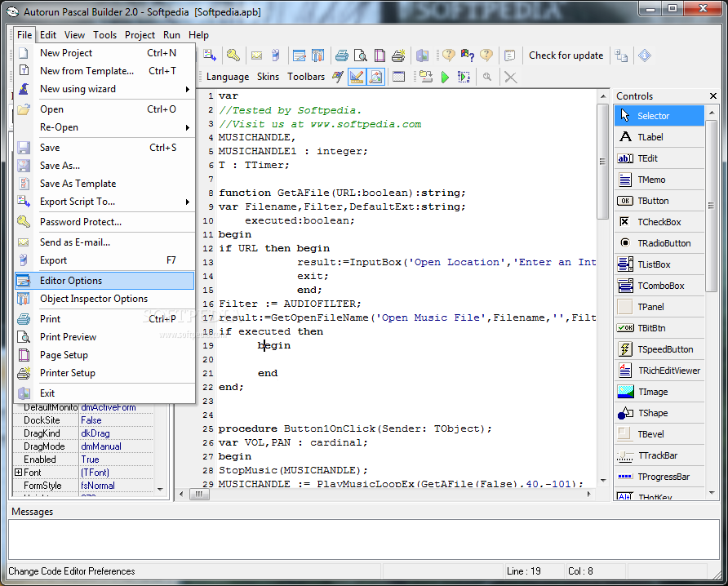Click the Send as E-mail envelope toolbar icon

(x=257, y=55)
